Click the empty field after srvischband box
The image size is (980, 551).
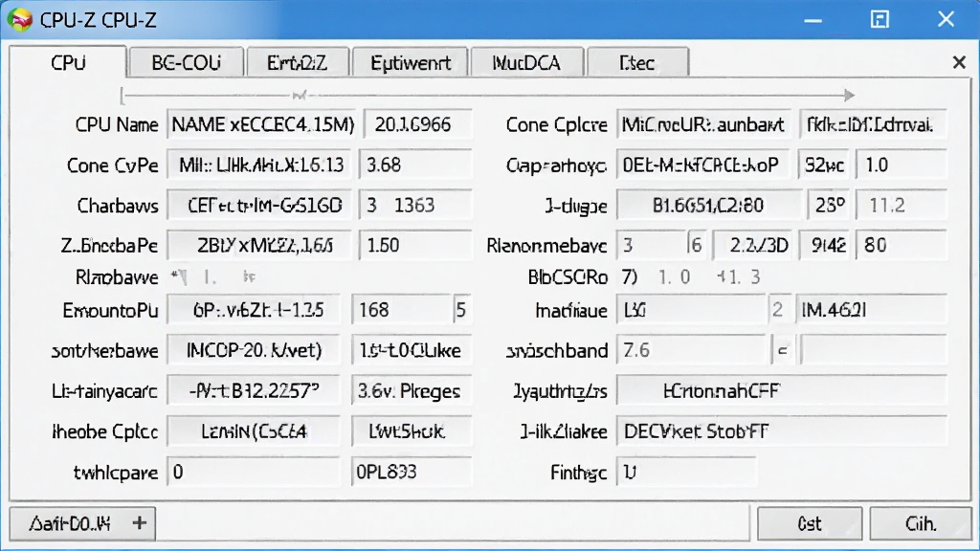coord(873,350)
